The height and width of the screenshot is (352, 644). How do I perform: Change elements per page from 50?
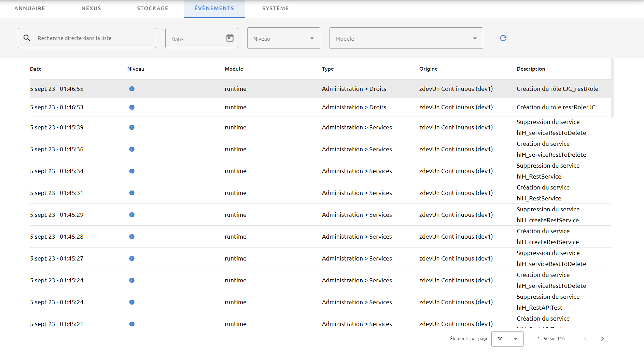(507, 339)
